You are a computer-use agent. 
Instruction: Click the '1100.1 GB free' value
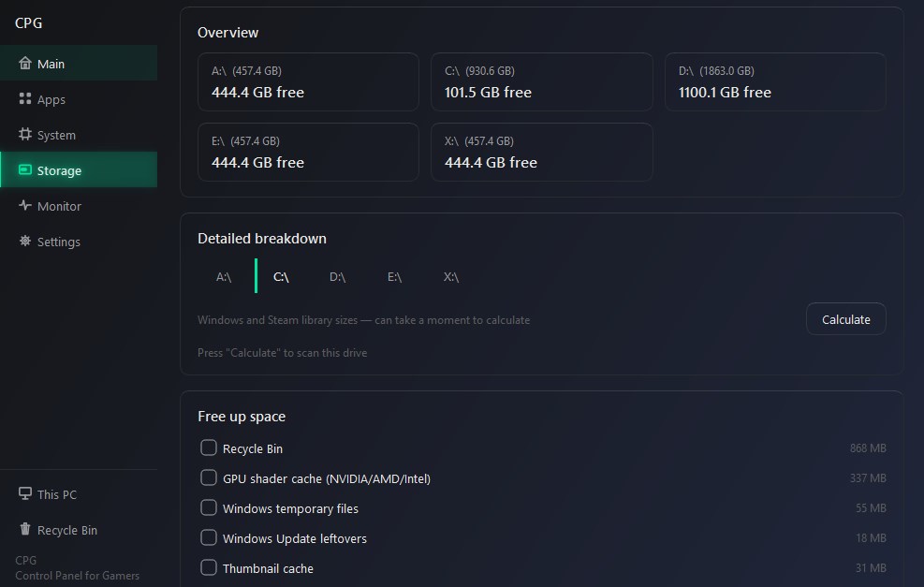(725, 93)
